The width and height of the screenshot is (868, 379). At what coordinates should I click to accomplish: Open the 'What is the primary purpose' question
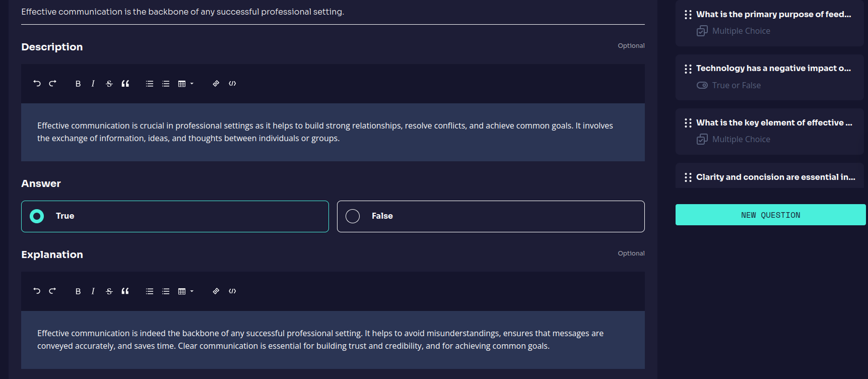point(773,15)
